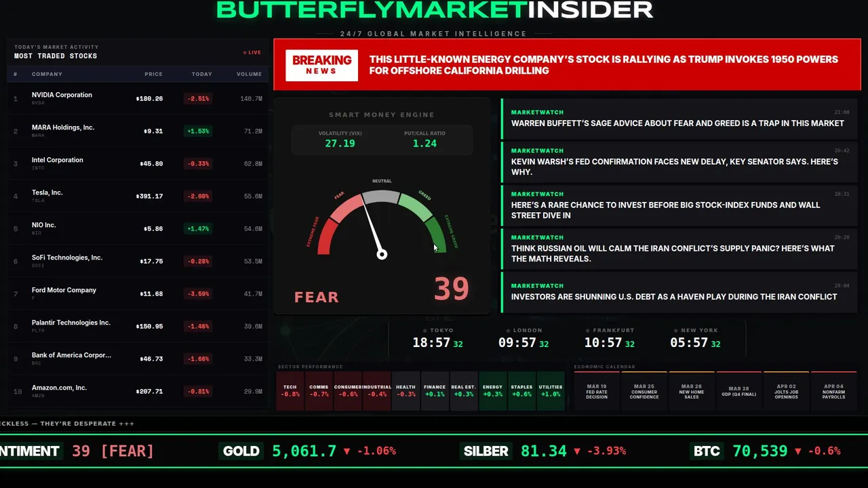
Task: Select the Intel Corporation row
Action: pyautogui.click(x=138, y=163)
